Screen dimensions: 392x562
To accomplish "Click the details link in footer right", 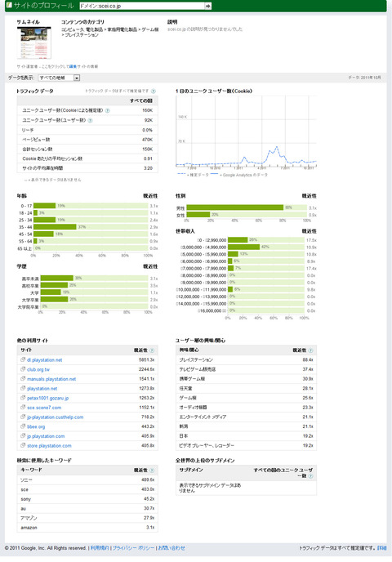I will point(382,548).
